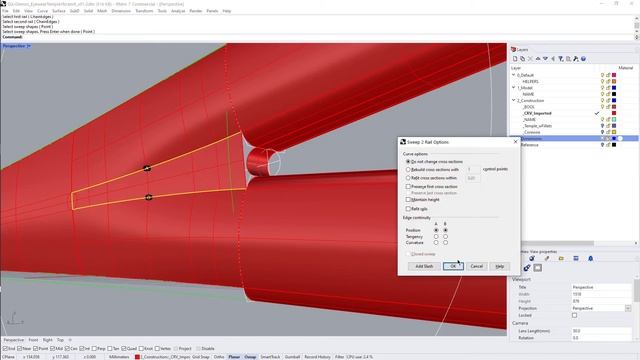
Task: Click the rectangle icon below properties tabs
Action: 538,268
